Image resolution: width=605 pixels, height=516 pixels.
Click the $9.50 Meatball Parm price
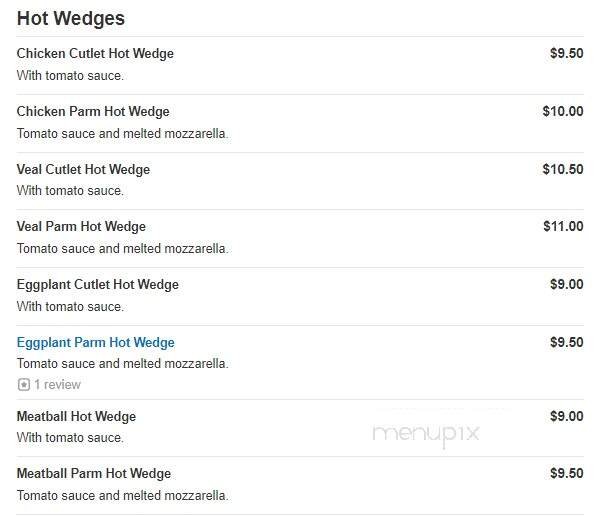[566, 474]
